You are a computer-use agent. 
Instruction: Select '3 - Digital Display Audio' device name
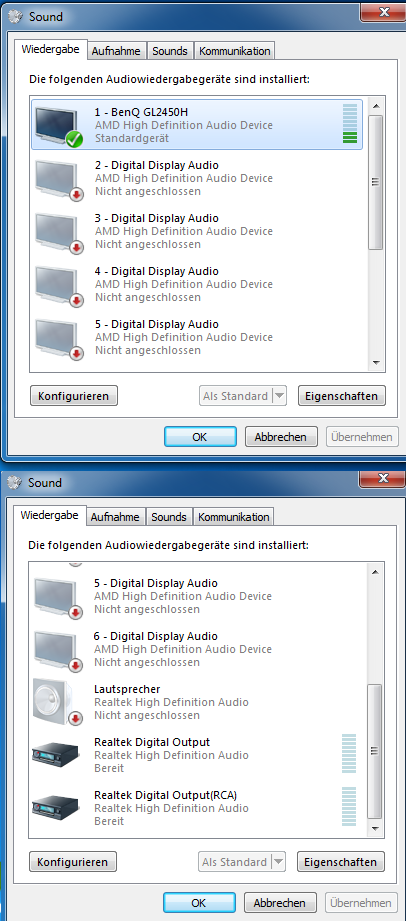(156, 218)
